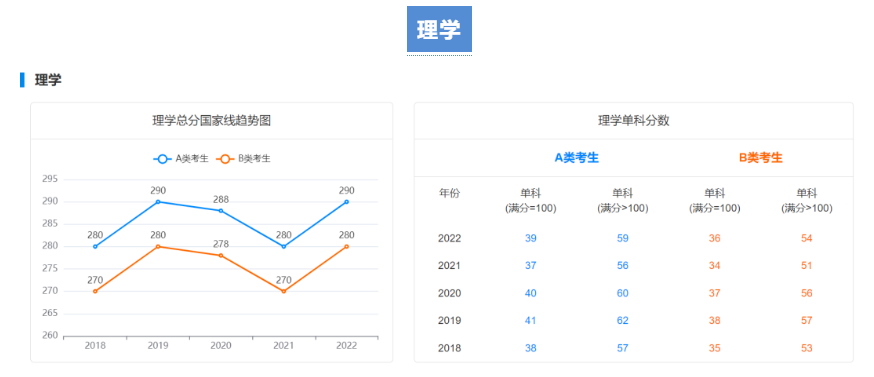Click the orange value 53 in 2018 row

807,349
